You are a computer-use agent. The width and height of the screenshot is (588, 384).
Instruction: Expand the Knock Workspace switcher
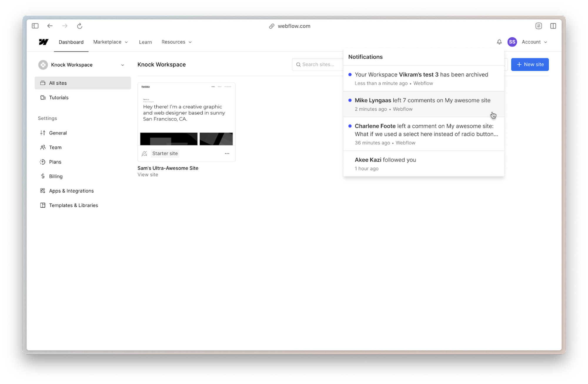122,65
